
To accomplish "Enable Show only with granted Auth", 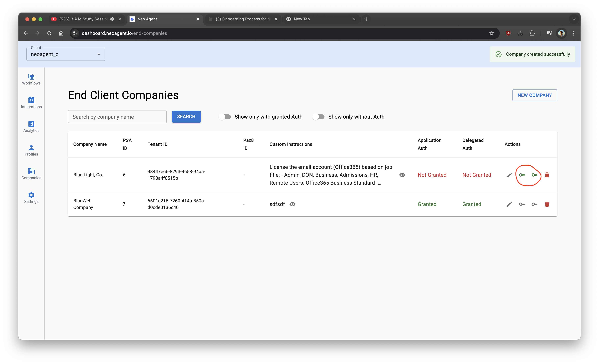I will coord(225,117).
